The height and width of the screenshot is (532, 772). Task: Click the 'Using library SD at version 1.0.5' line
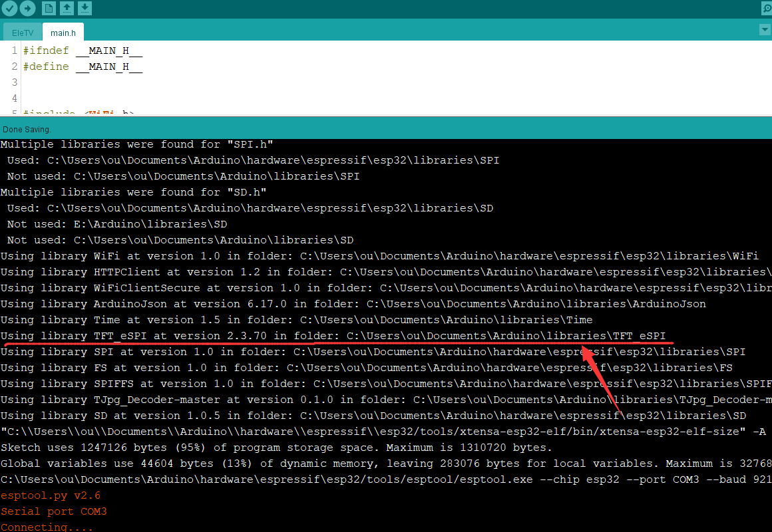(373, 416)
